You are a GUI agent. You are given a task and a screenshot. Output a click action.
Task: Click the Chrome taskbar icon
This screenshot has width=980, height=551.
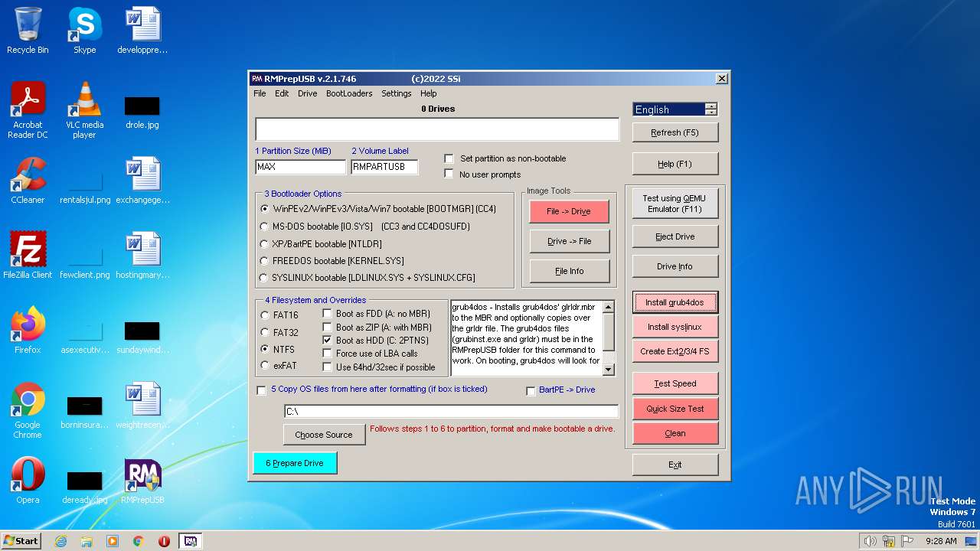(138, 541)
